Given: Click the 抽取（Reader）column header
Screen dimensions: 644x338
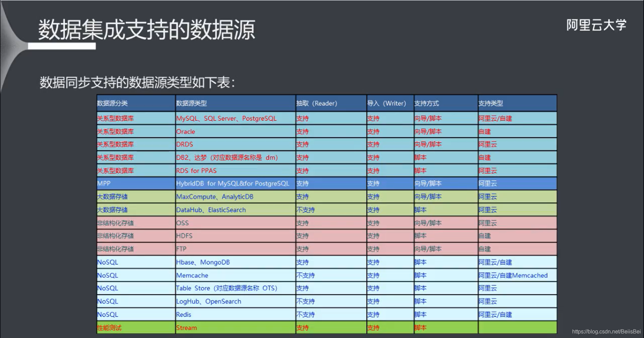Looking at the screenshot, I should 317,103.
